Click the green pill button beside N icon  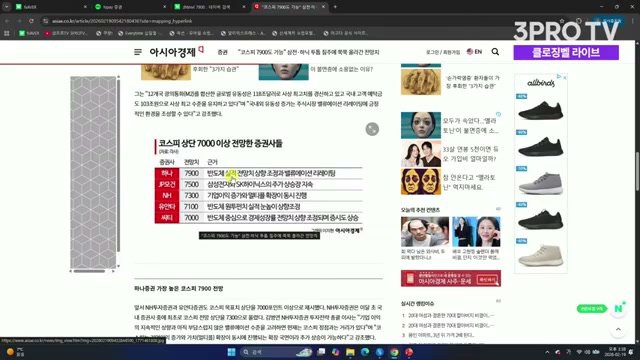point(592,309)
